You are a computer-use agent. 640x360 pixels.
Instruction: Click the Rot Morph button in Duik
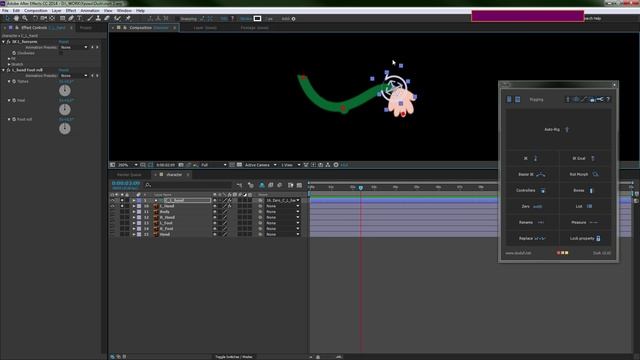click(x=584, y=174)
